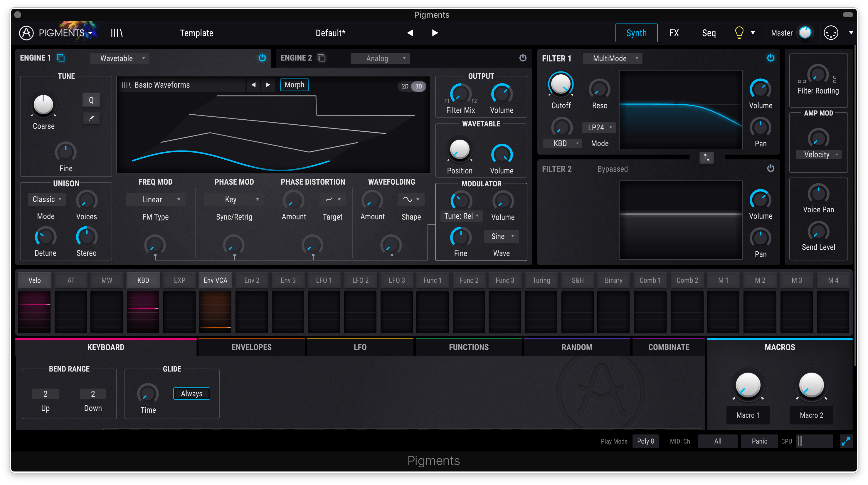Screen dimensions: 868x485
Task: Open the Unison Classic mode dropdown
Action: [x=47, y=199]
